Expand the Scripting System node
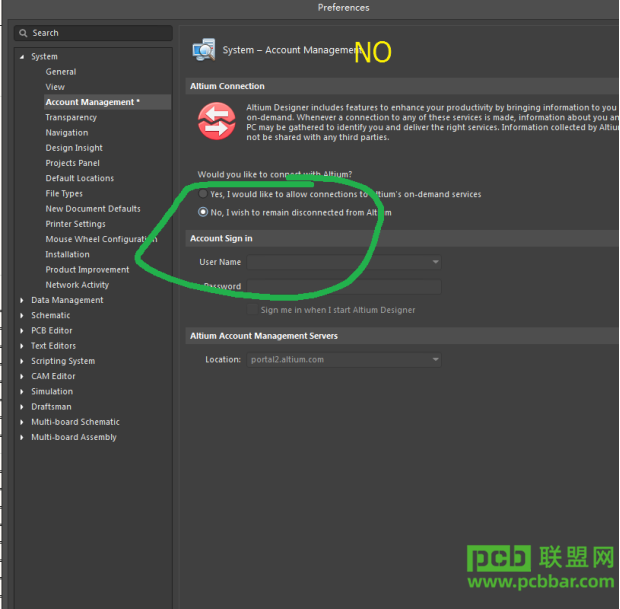Screen dimensions: 620x609 (x=22, y=361)
